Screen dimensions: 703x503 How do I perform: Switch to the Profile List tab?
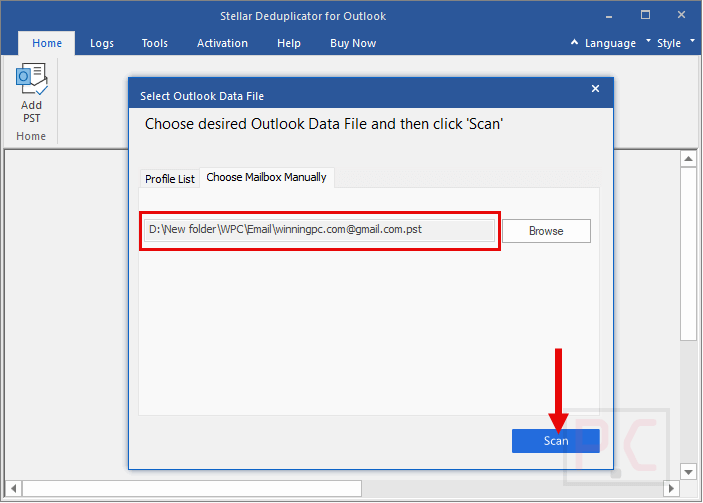170,179
